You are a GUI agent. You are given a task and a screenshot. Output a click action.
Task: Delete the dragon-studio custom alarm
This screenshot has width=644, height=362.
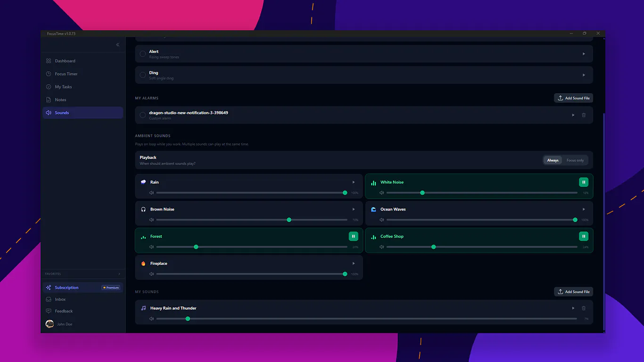(x=584, y=115)
